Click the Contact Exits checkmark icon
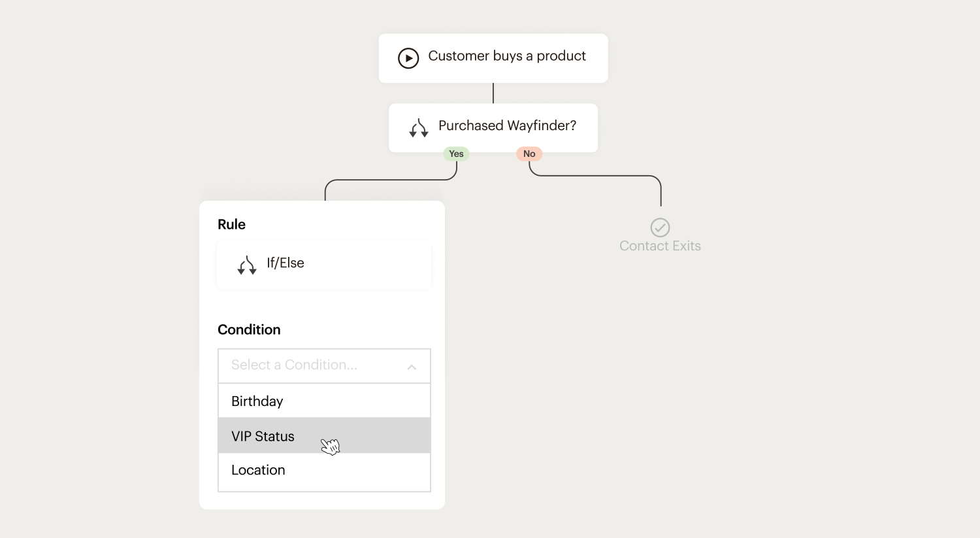The height and width of the screenshot is (538, 980). [x=660, y=227]
